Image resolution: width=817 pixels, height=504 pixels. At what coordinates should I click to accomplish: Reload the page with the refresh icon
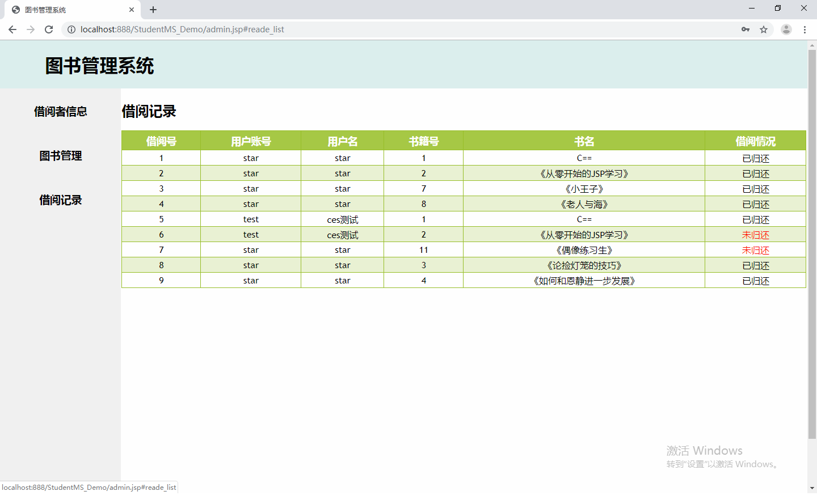pos(49,29)
